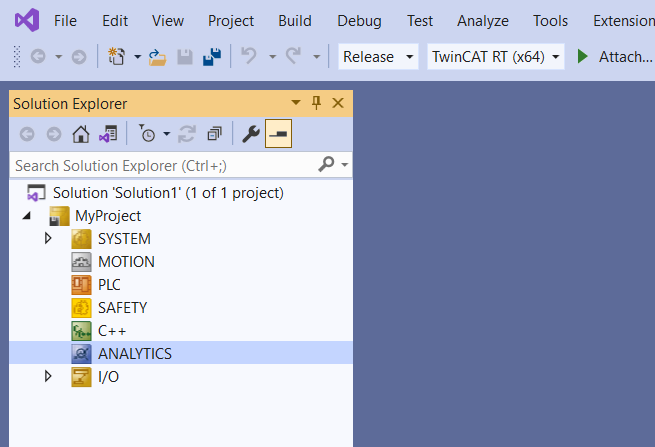Viewport: 655px width, 447px height.
Task: Click the SAFETY node icon
Action: (81, 308)
